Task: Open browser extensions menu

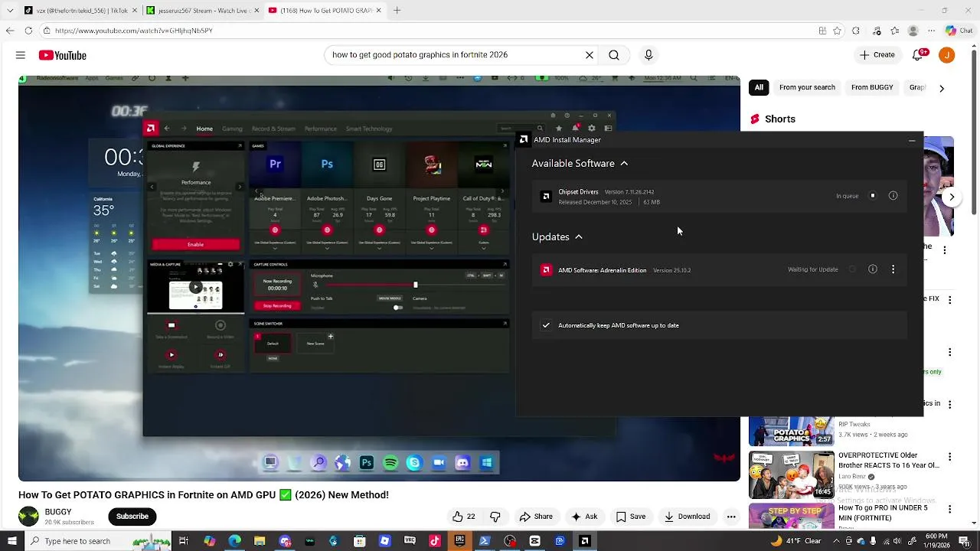Action: (856, 31)
